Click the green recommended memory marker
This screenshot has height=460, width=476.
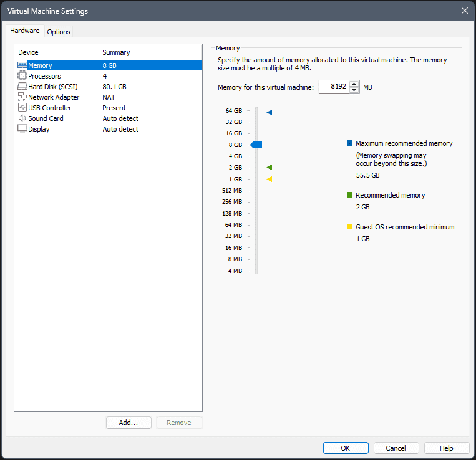click(x=270, y=168)
